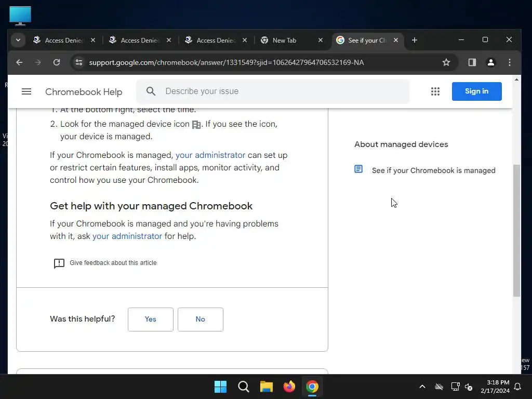This screenshot has width=532, height=399.
Task: Open Chrome three-dot menu
Action: (509, 62)
